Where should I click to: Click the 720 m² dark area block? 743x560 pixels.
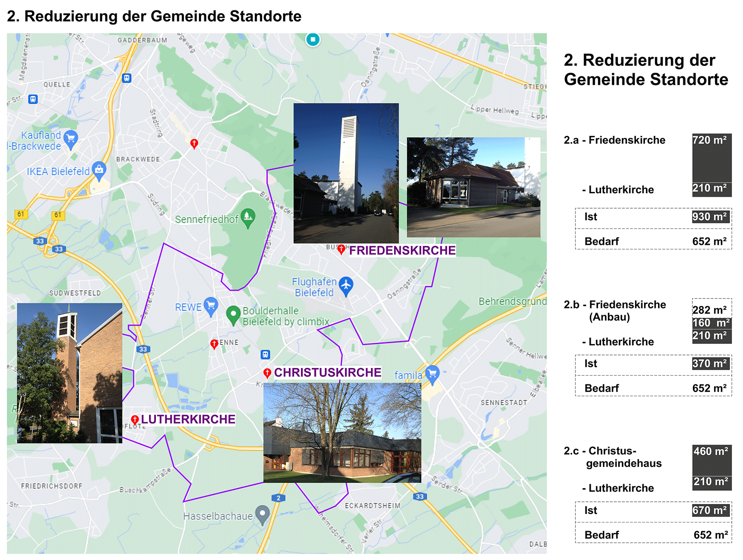[x=712, y=158]
